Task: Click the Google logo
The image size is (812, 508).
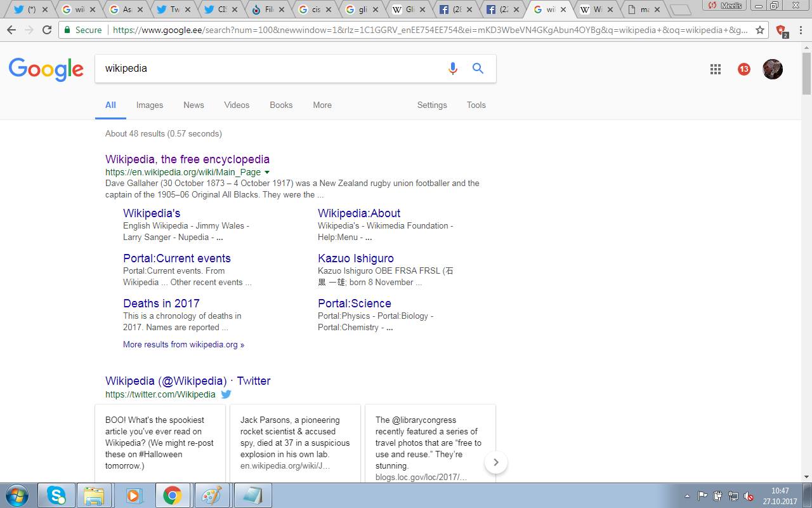Action: [46, 69]
